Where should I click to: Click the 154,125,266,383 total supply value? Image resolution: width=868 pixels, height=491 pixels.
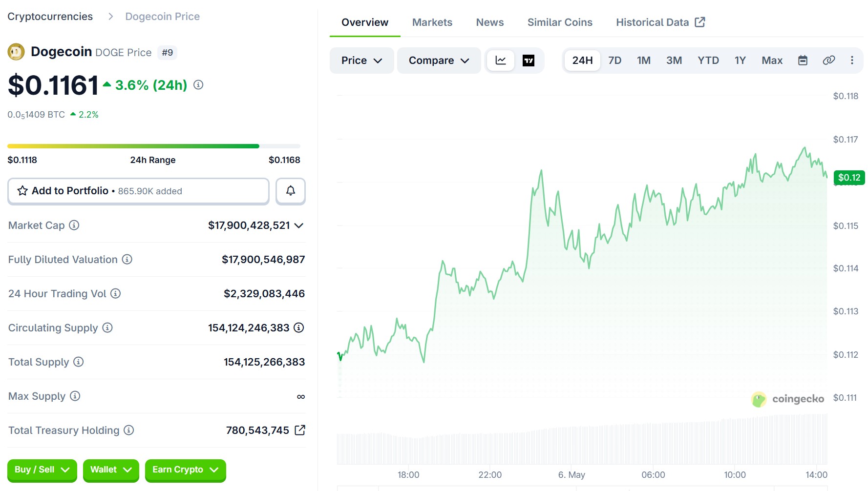pyautogui.click(x=264, y=362)
